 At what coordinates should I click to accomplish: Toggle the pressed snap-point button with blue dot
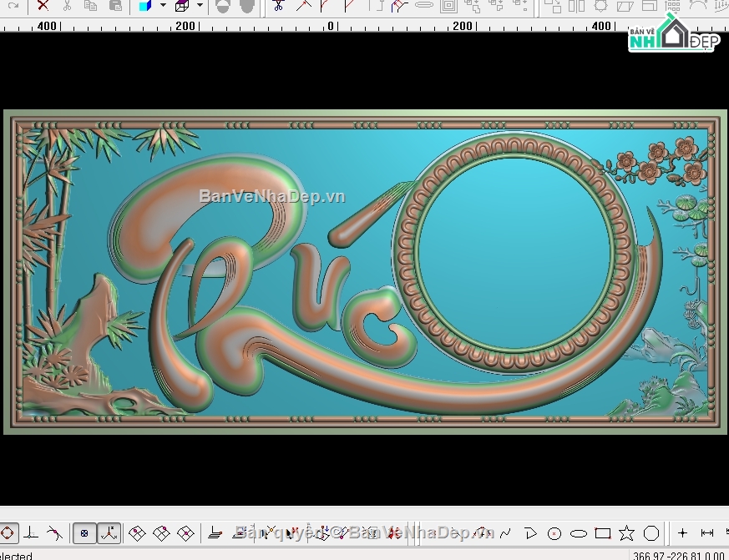(84, 533)
